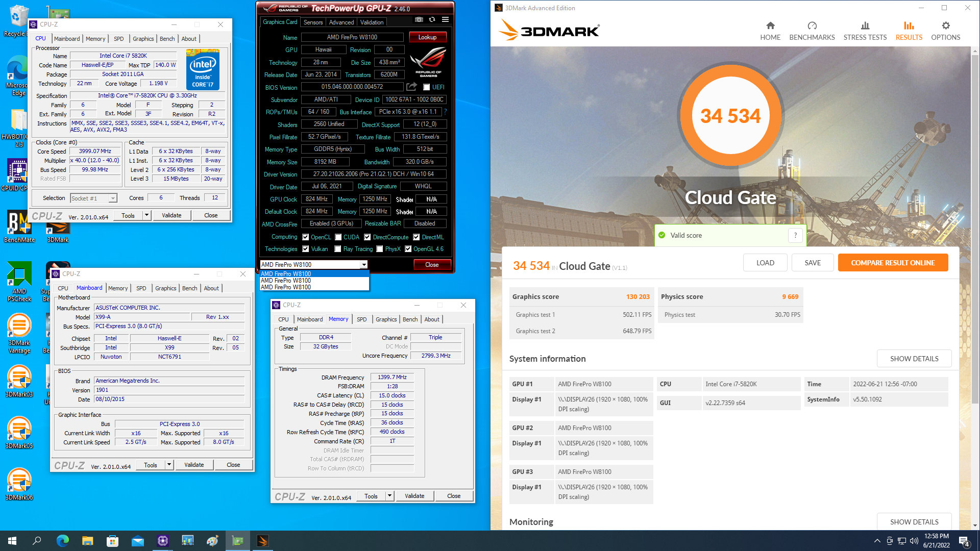Toggle UEFI checkbox in GPU-Z

tap(426, 87)
